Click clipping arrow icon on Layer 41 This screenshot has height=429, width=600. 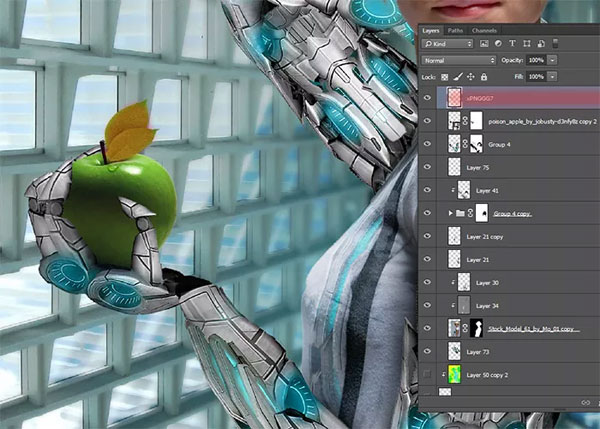[x=453, y=190]
